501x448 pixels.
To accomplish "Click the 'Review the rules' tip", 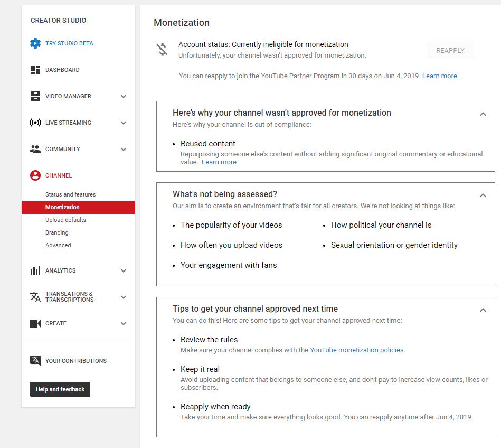I will [209, 340].
